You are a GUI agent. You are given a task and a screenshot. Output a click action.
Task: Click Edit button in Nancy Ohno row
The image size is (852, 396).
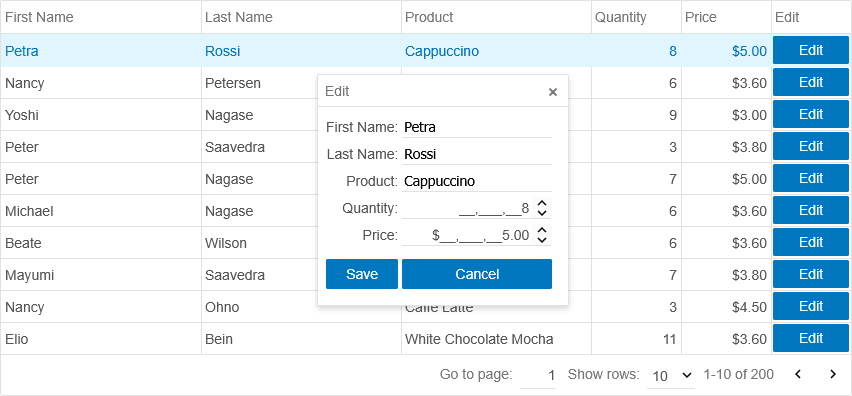tap(811, 306)
